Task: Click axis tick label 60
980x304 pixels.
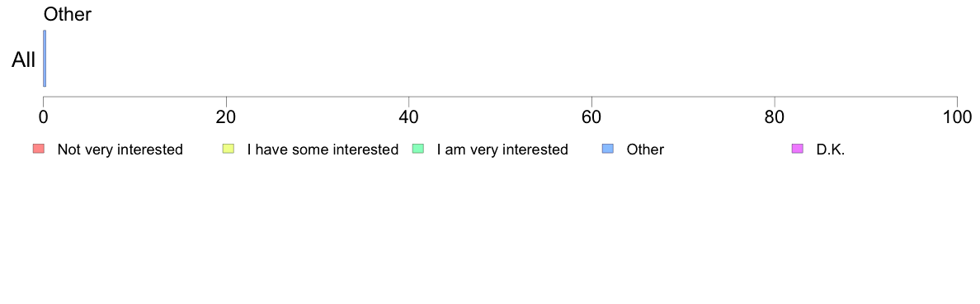Action: (x=591, y=117)
